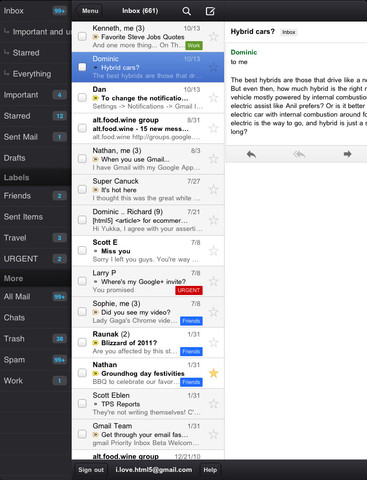The height and width of the screenshot is (480, 367).
Task: Check the Nathan, me (3) email checkbox
Action: (82, 159)
